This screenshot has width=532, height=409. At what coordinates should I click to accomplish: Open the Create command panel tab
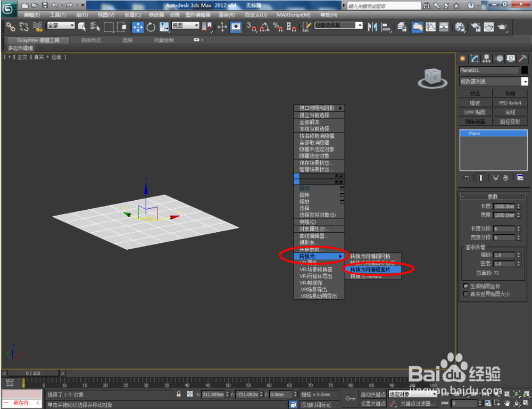(x=462, y=59)
